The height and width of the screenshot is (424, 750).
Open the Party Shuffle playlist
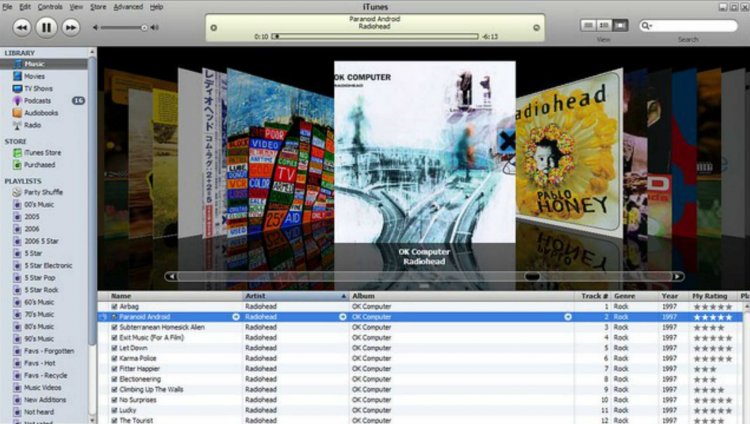pyautogui.click(x=44, y=192)
